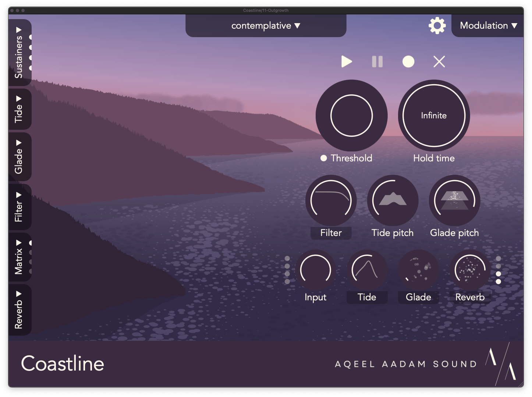
Task: Click the Hold time knob showing Infinite
Action: (x=434, y=115)
